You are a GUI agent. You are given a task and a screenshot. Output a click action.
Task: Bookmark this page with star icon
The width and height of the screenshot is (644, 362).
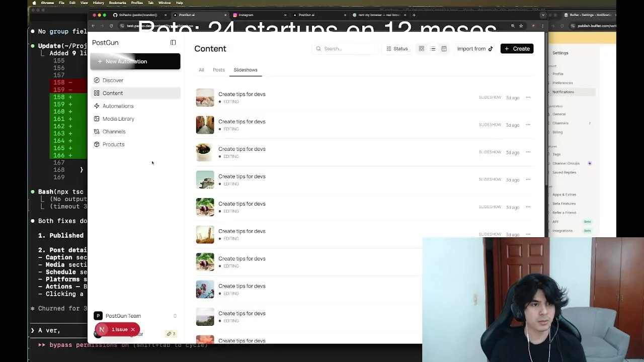521,26
